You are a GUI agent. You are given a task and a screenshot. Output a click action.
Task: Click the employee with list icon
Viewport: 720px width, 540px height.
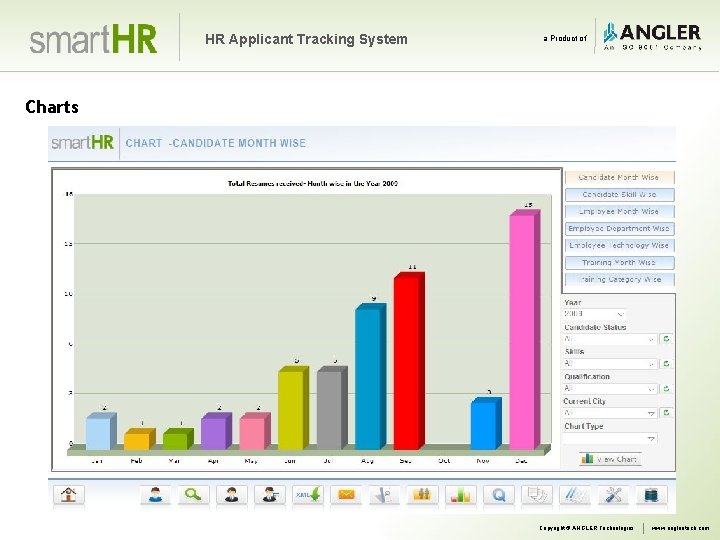pos(270,495)
